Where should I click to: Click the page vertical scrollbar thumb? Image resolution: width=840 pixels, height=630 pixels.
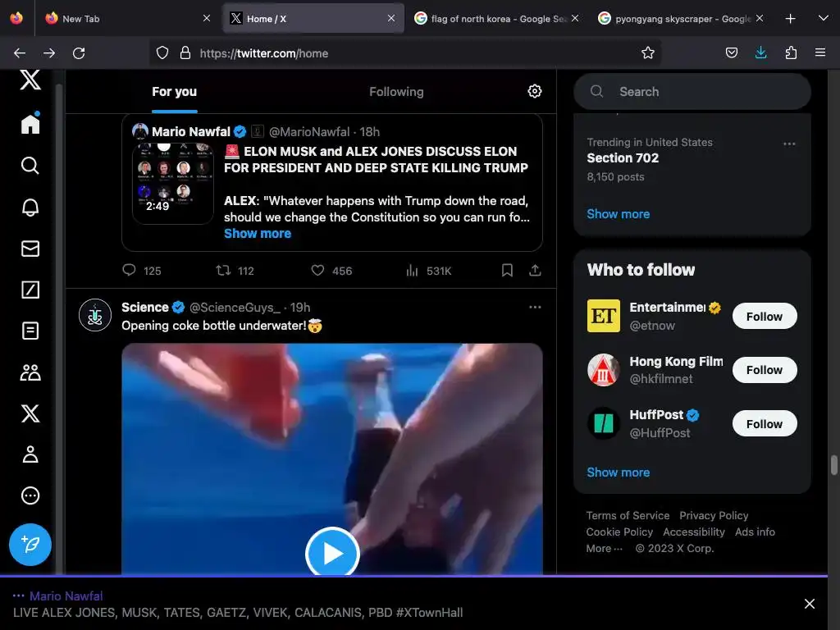[833, 465]
